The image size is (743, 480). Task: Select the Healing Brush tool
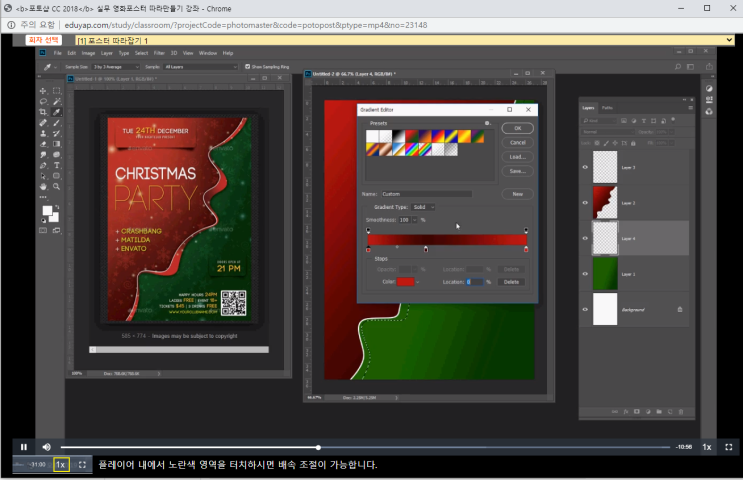[43, 123]
